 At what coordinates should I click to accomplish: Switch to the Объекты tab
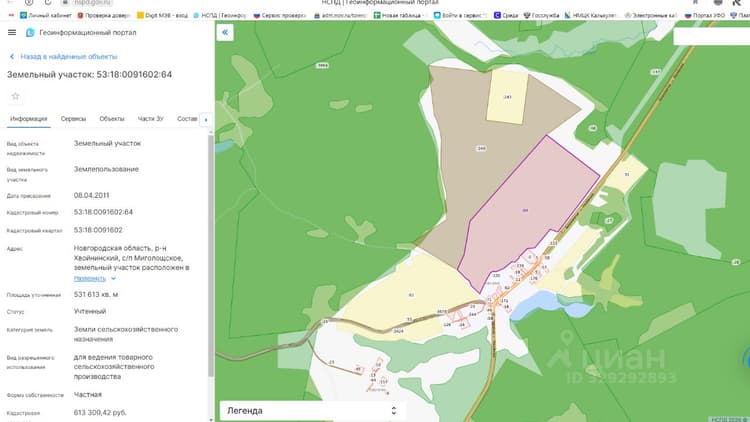click(x=112, y=119)
